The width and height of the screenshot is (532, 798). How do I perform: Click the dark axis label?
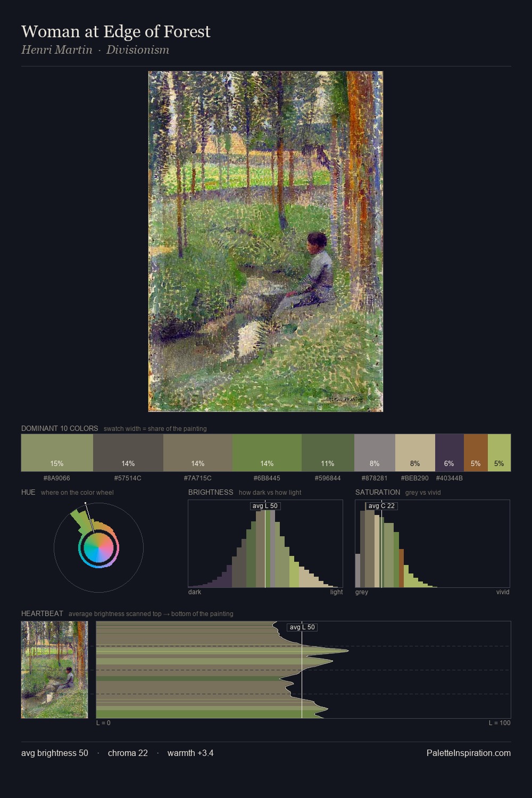pyautogui.click(x=195, y=592)
